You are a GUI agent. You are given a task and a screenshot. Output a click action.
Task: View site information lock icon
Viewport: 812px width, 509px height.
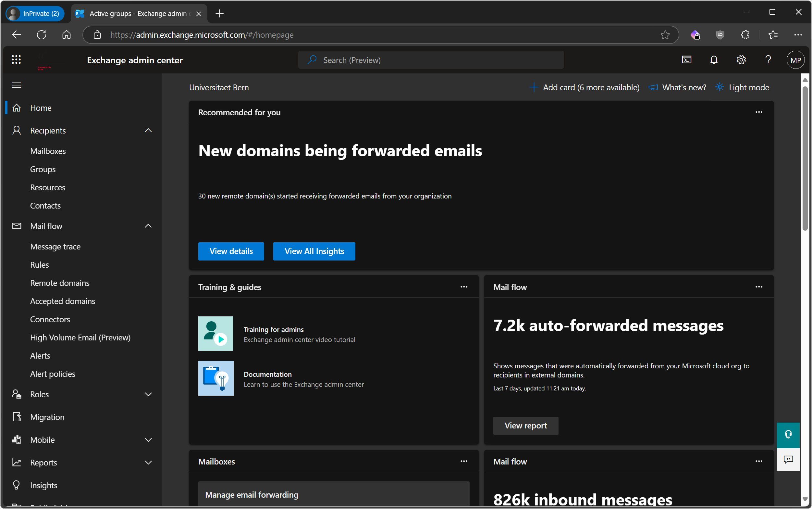pos(97,35)
